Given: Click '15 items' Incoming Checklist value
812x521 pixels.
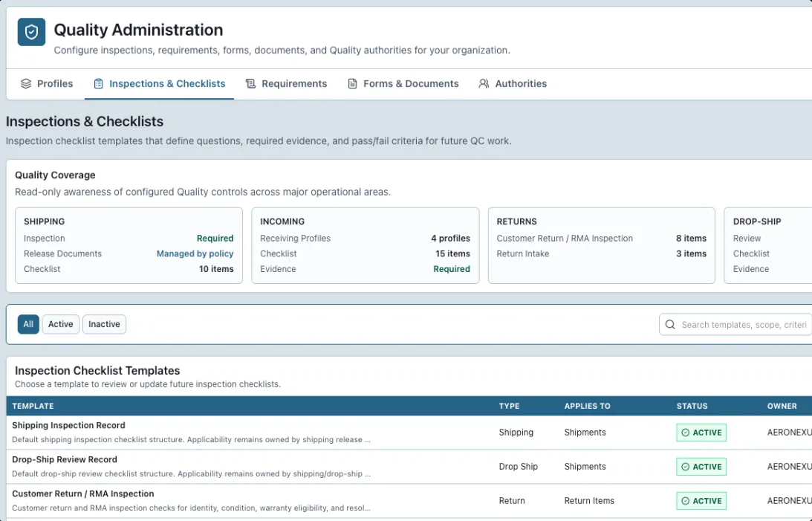Looking at the screenshot, I should click(452, 253).
